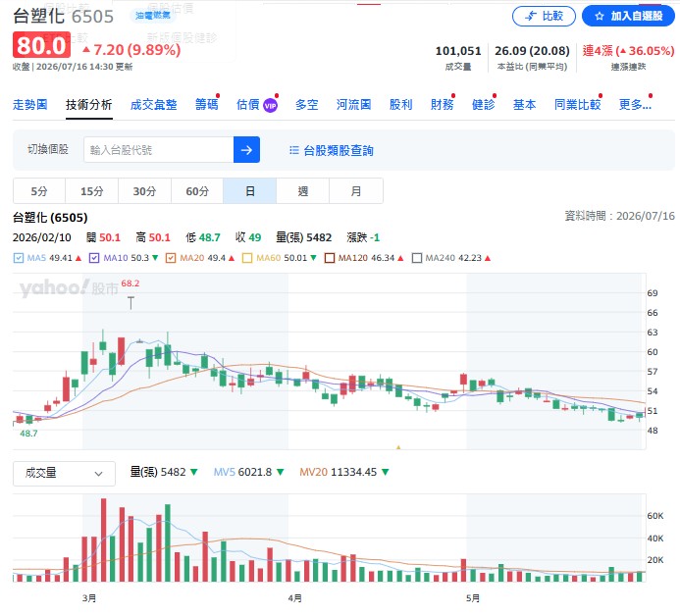
Task: Select the 30分 chart interval
Action: 144,190
